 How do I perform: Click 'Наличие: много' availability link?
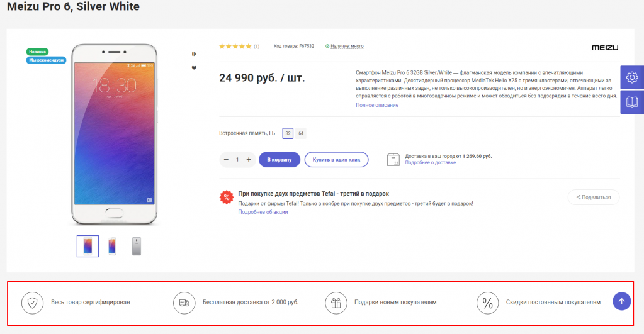347,47
